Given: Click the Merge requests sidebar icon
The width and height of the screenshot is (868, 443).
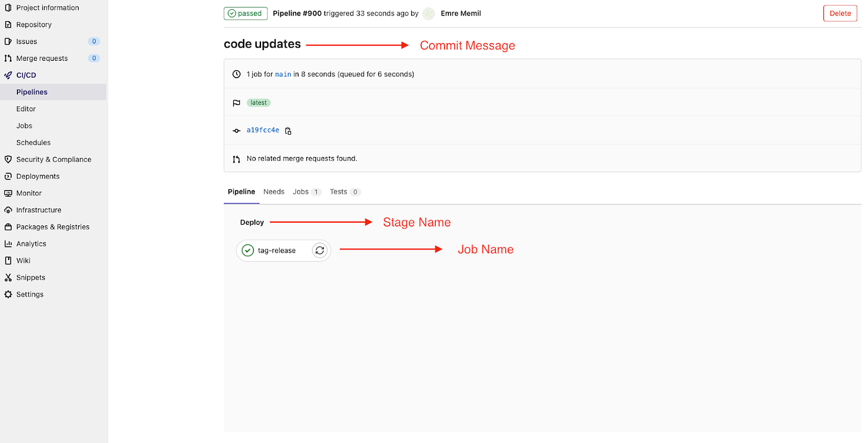Looking at the screenshot, I should coord(8,58).
